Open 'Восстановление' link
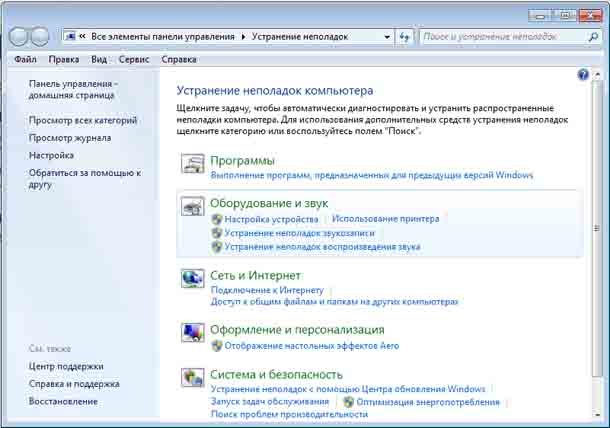The image size is (610, 428). pyautogui.click(x=63, y=401)
